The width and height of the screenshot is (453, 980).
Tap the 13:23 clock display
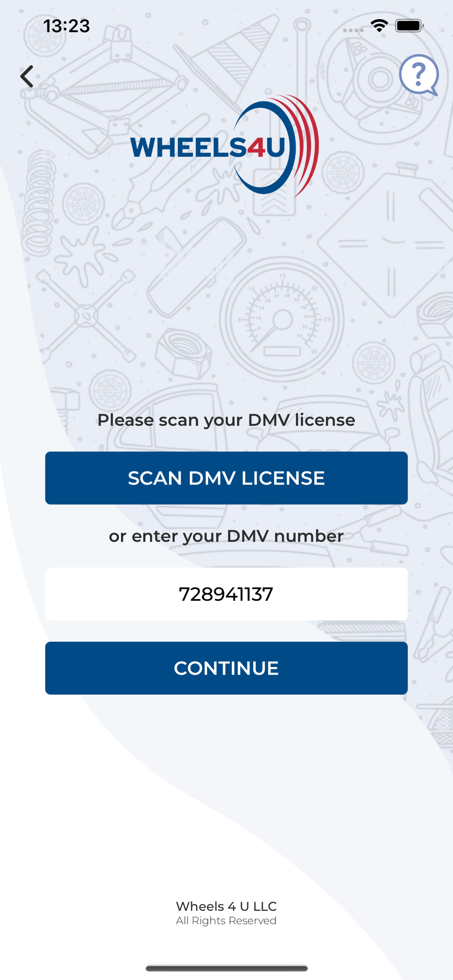coord(67,25)
